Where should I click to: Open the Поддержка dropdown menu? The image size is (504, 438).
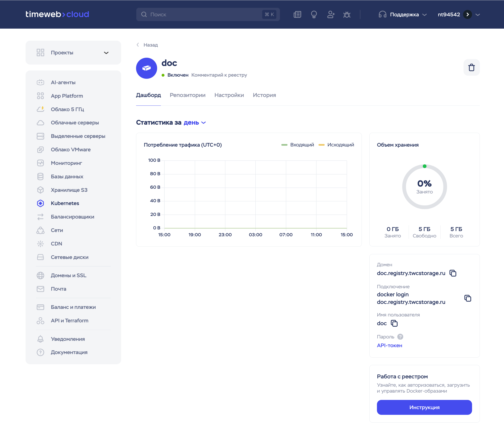click(402, 14)
